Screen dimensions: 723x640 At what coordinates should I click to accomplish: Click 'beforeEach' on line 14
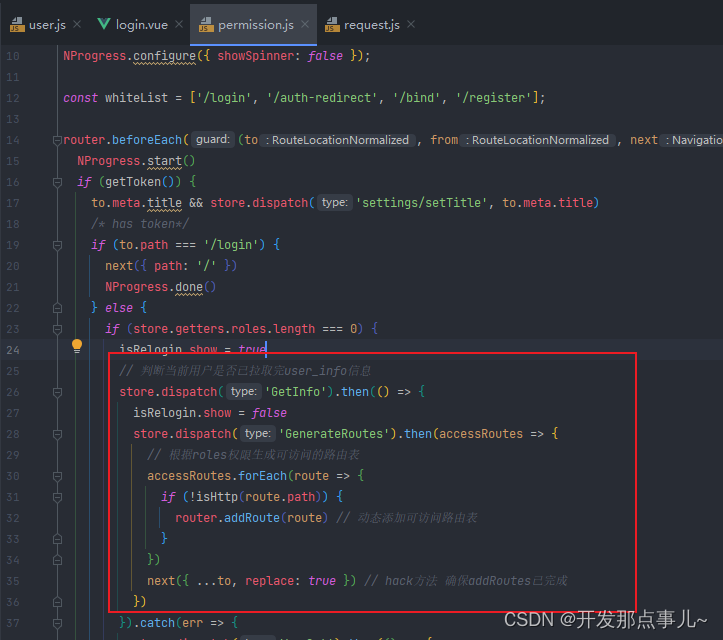tap(147, 140)
